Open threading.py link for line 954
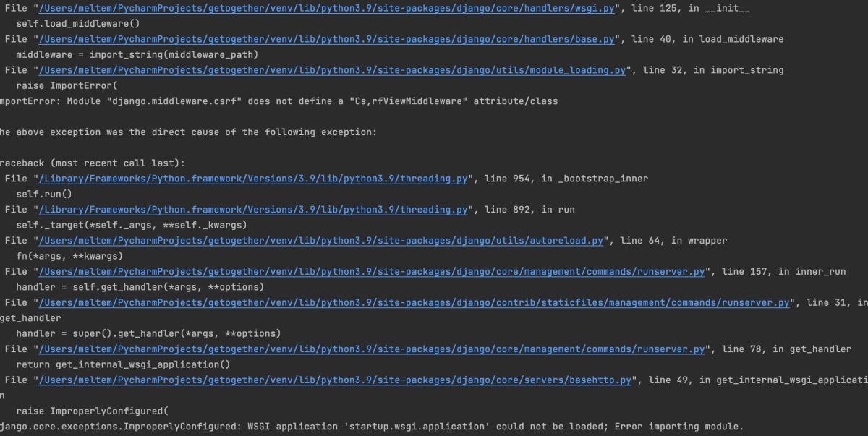This screenshot has width=868, height=436. tap(254, 179)
